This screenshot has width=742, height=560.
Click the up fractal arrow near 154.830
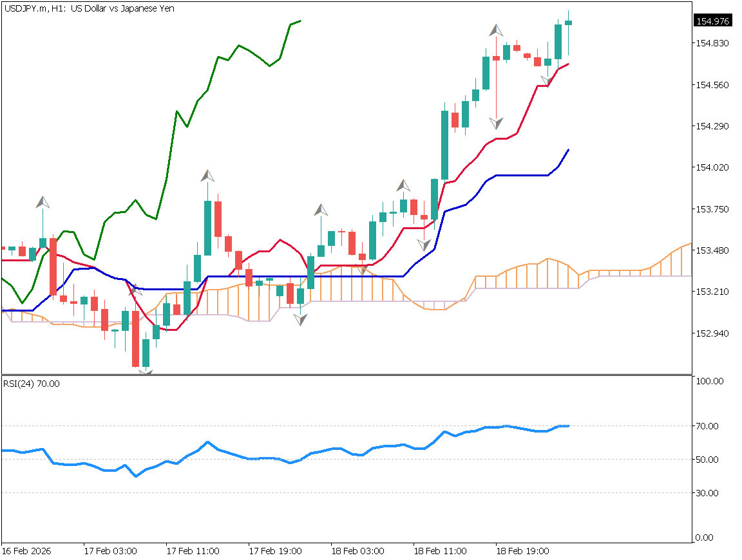[x=496, y=30]
